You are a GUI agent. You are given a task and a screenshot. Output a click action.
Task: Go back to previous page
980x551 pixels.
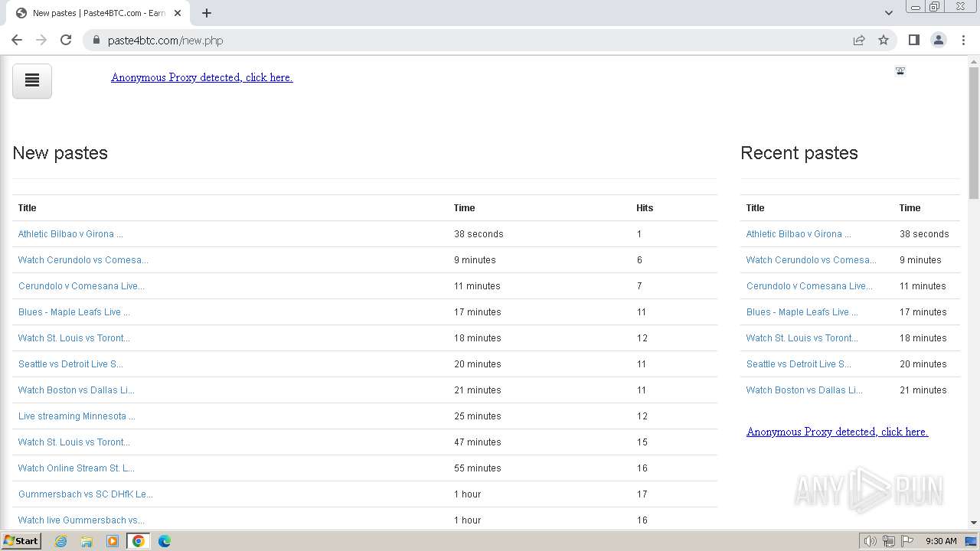(x=17, y=40)
